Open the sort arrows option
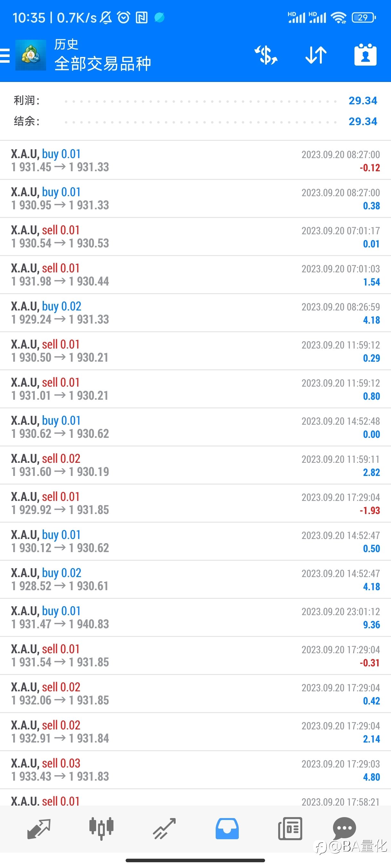Viewport: 391px width, 868px height. [316, 55]
